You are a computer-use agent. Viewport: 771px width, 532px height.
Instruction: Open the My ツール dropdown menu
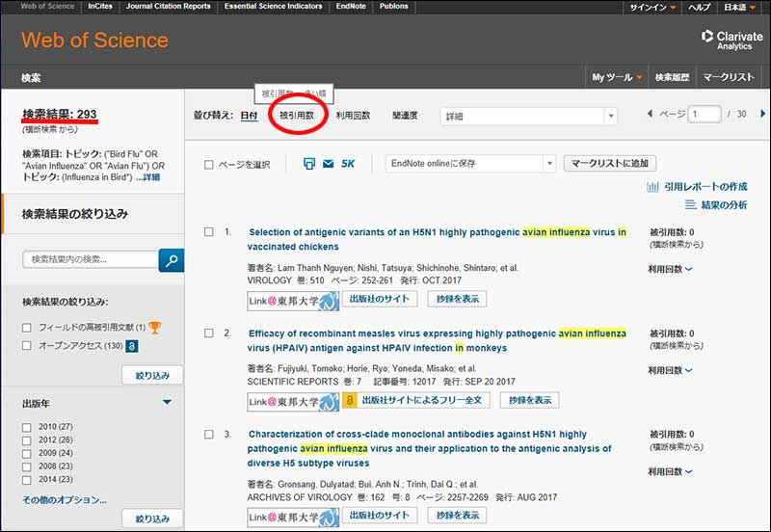(617, 77)
